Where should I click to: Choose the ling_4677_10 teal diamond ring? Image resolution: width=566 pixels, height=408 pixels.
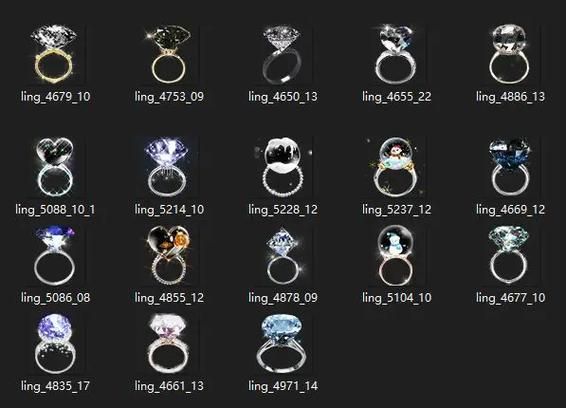tap(510, 255)
